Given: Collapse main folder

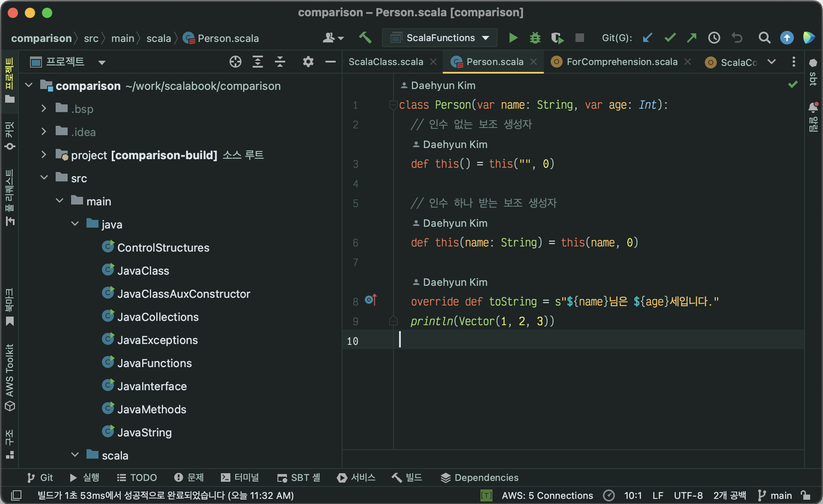Looking at the screenshot, I should click(60, 201).
